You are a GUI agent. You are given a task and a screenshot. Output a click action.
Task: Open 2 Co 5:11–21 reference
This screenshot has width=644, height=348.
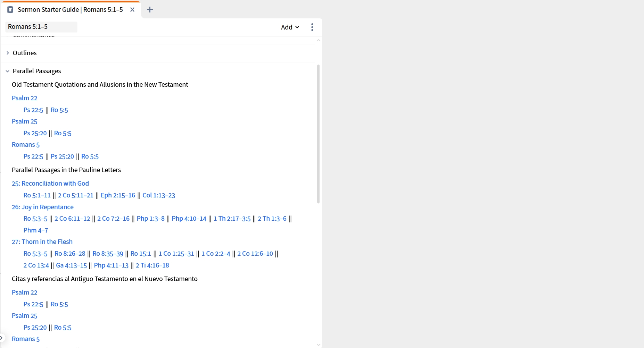[x=76, y=195]
